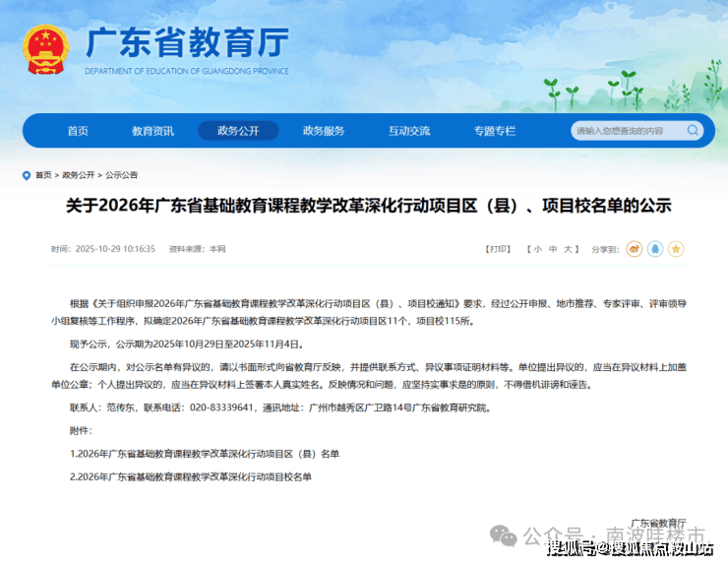
Task: Set font size to 小
Action: click(x=538, y=249)
